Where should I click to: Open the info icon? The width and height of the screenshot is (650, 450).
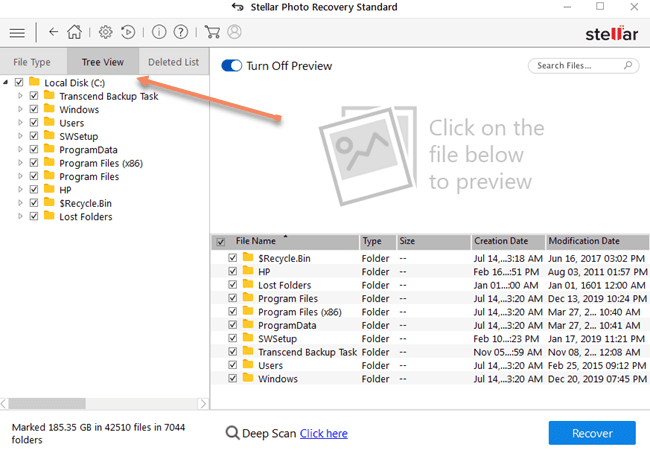(160, 31)
